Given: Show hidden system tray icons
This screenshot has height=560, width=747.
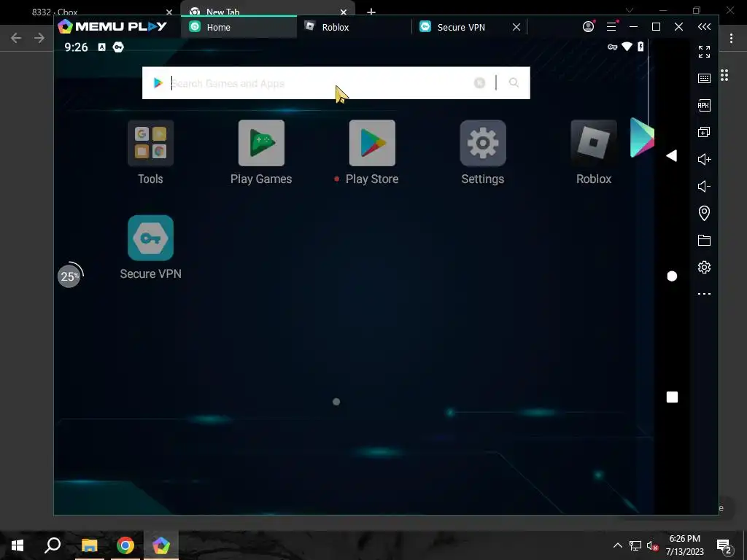Looking at the screenshot, I should pos(617,545).
